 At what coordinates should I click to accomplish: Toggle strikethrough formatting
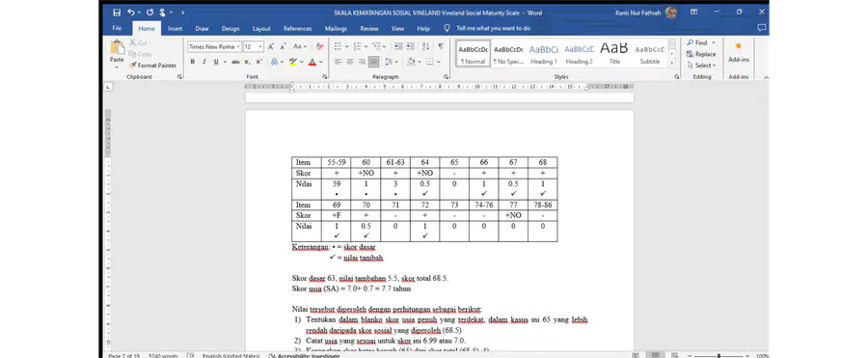pos(235,62)
